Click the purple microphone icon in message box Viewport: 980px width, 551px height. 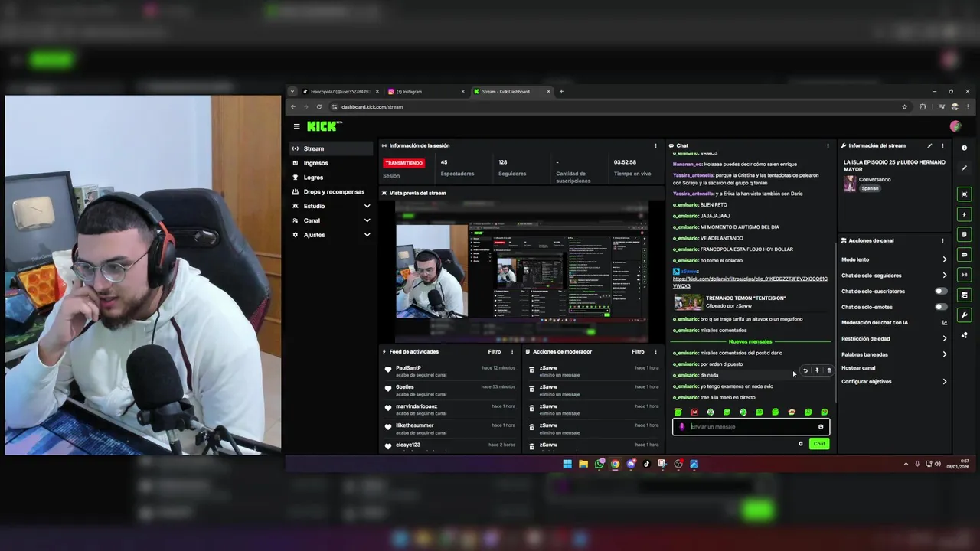682,427
